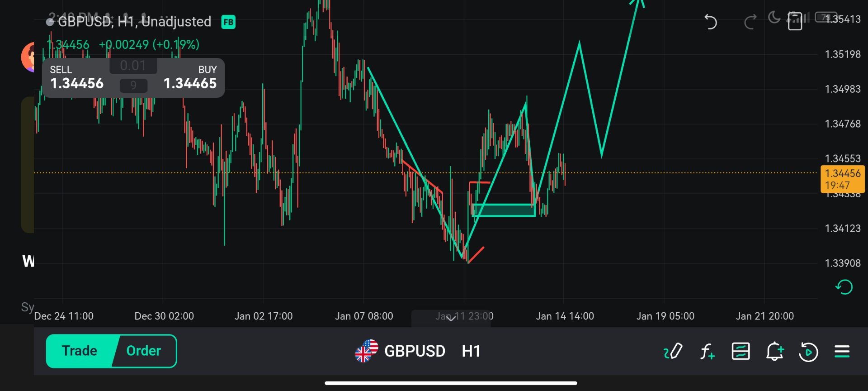The image size is (868, 391).
Task: Create a price alert with the bell icon
Action: click(774, 351)
